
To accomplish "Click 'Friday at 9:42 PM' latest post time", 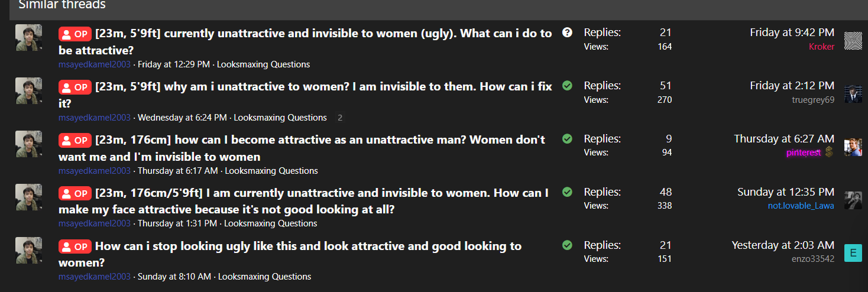I will click(x=792, y=33).
